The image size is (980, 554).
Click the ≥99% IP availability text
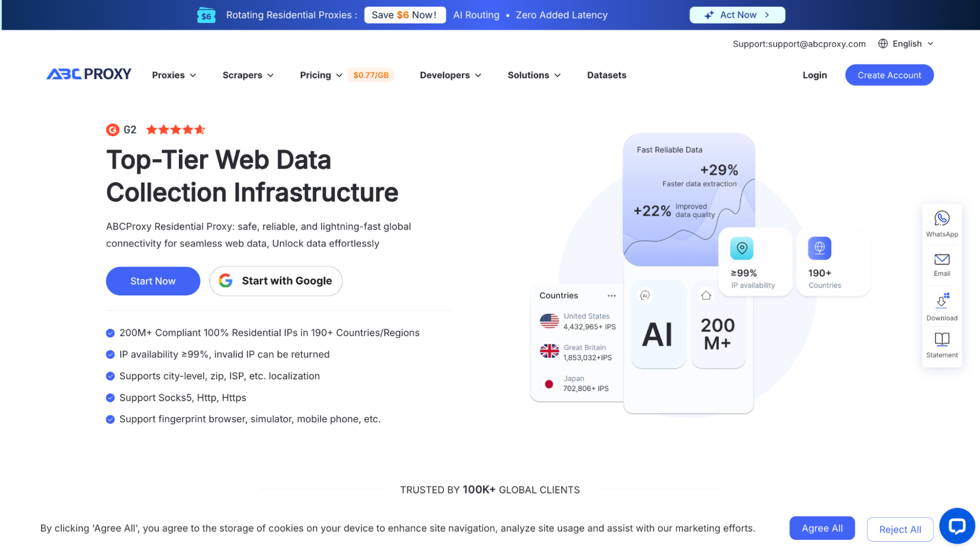point(753,279)
